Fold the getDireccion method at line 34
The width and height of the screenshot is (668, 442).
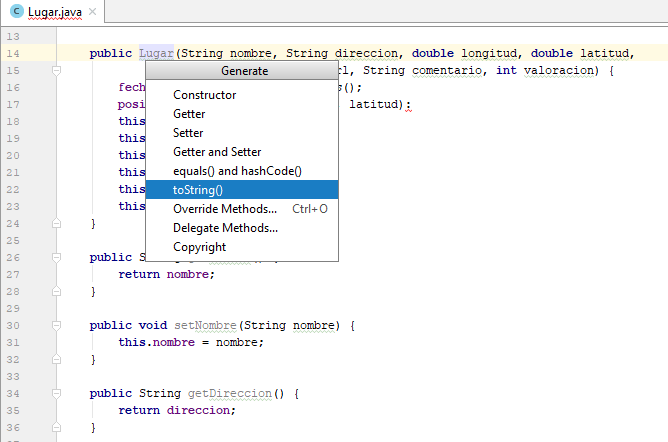tap(57, 393)
